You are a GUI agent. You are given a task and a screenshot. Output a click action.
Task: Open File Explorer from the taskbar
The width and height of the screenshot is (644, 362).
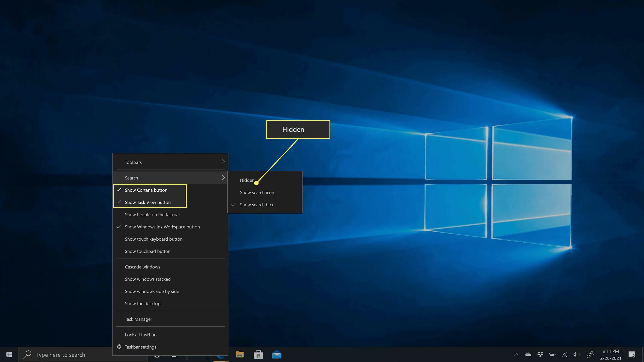pyautogui.click(x=239, y=354)
